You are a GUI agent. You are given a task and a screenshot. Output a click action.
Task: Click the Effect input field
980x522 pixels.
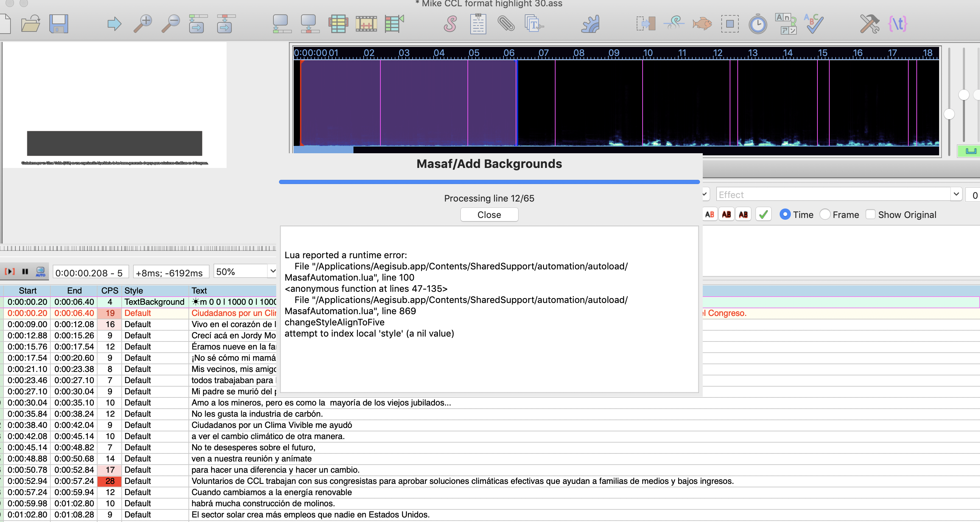[x=833, y=194]
